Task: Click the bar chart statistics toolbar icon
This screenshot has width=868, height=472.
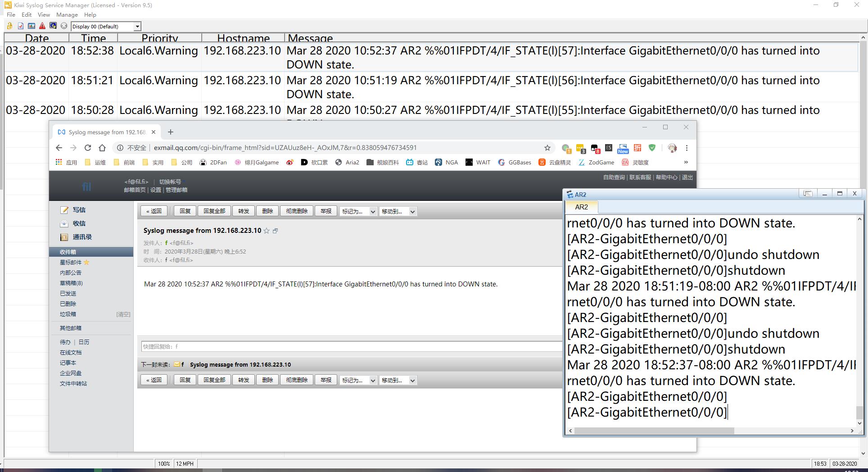Action: [32, 26]
